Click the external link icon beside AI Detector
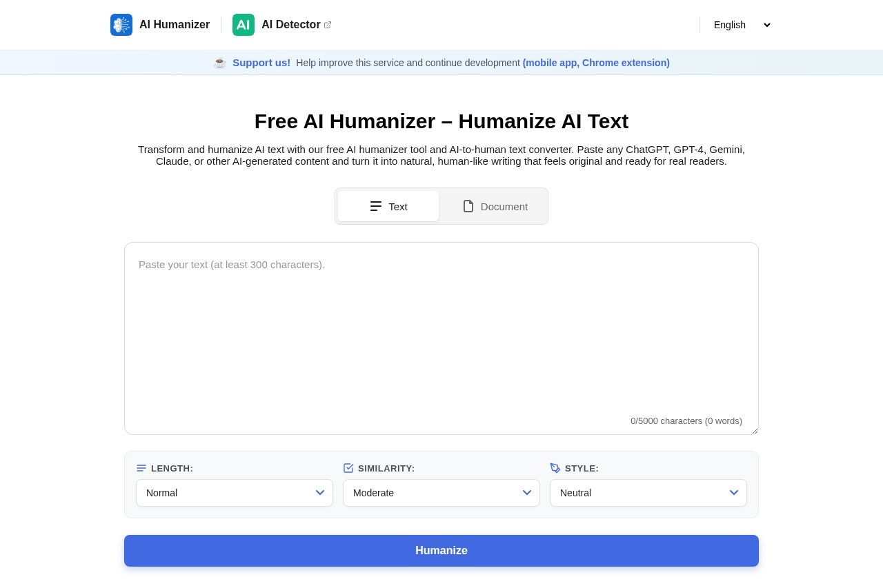 click(328, 25)
